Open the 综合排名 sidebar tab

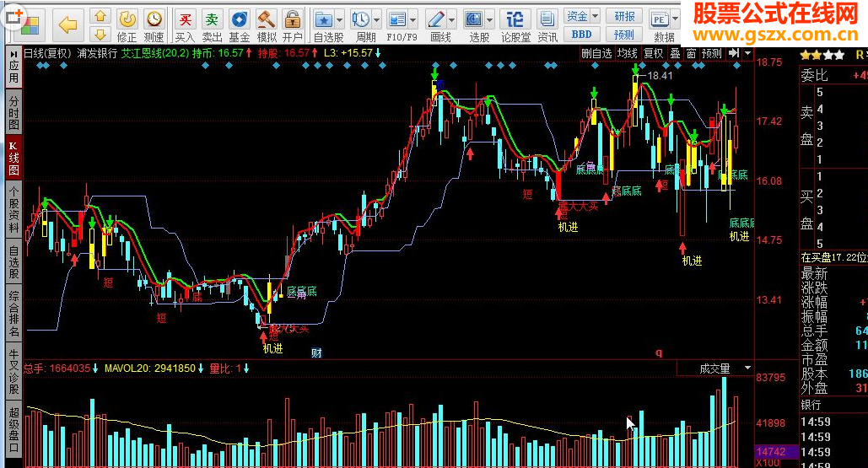(13, 314)
